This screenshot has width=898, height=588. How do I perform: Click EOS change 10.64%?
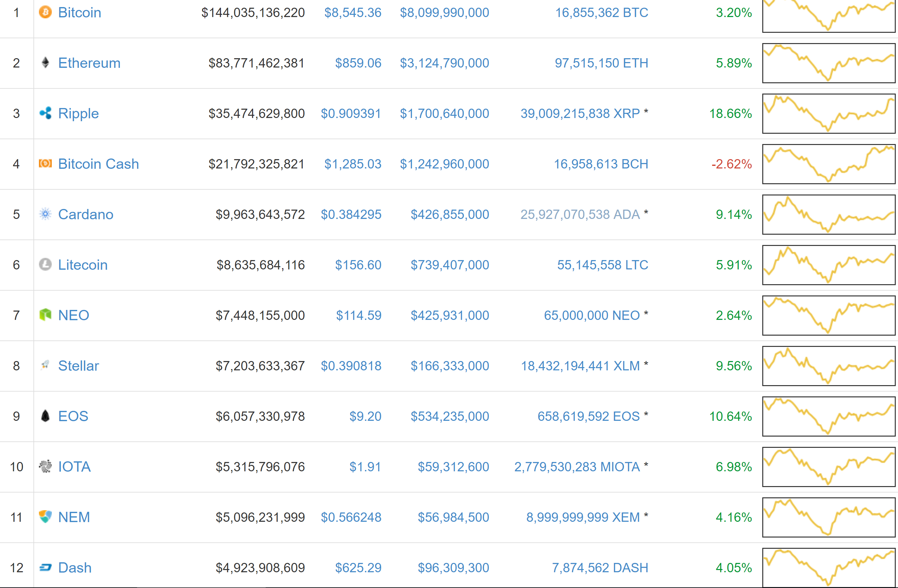click(x=730, y=416)
